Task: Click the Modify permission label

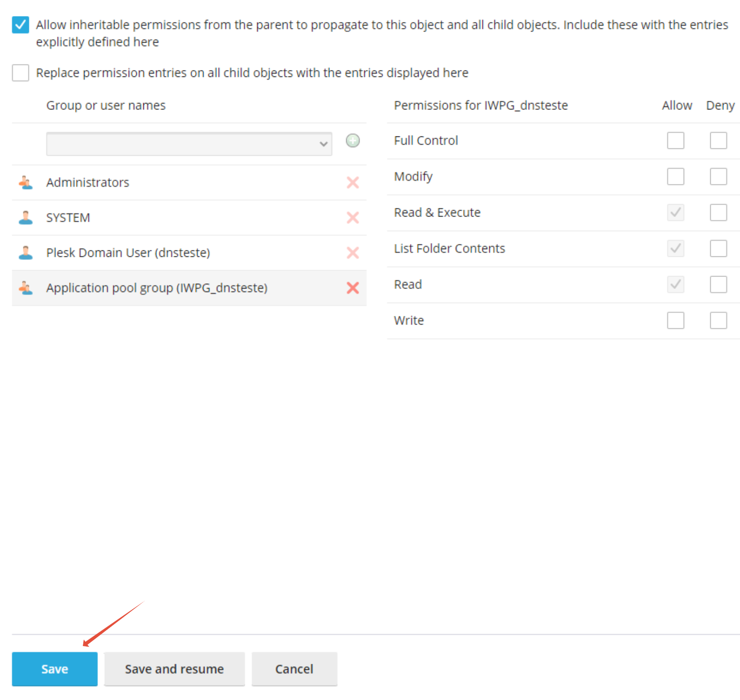Action: point(413,177)
